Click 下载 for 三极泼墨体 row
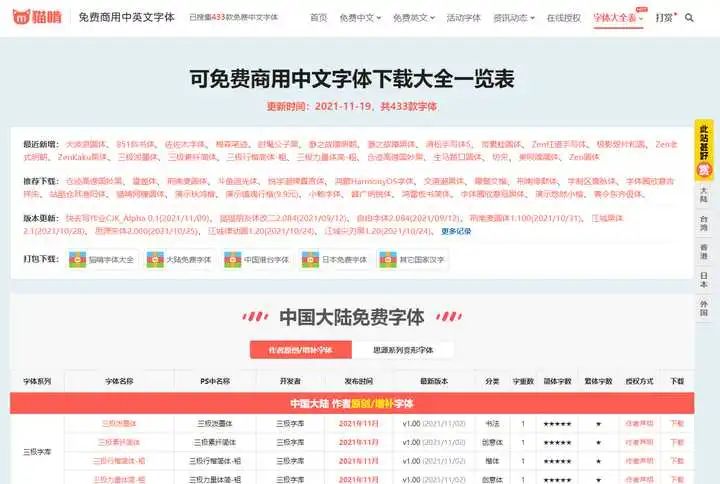Screen dimensions: 720x484 [x=677, y=423]
